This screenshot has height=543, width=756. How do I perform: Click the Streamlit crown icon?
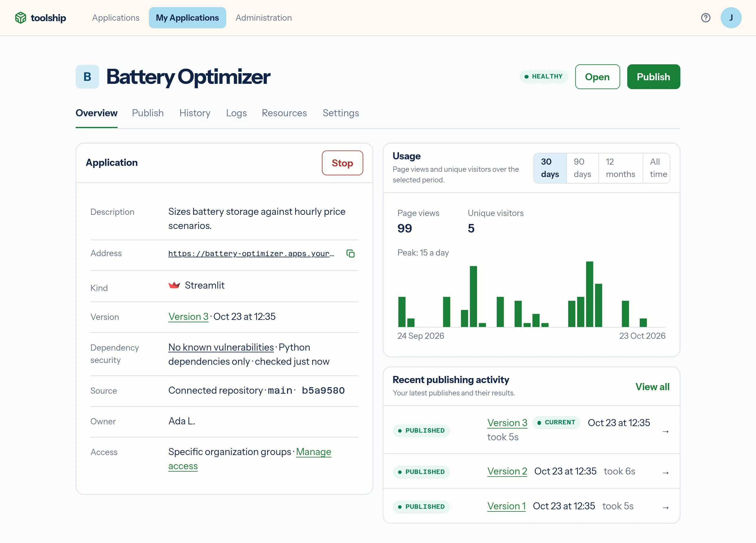pos(174,285)
